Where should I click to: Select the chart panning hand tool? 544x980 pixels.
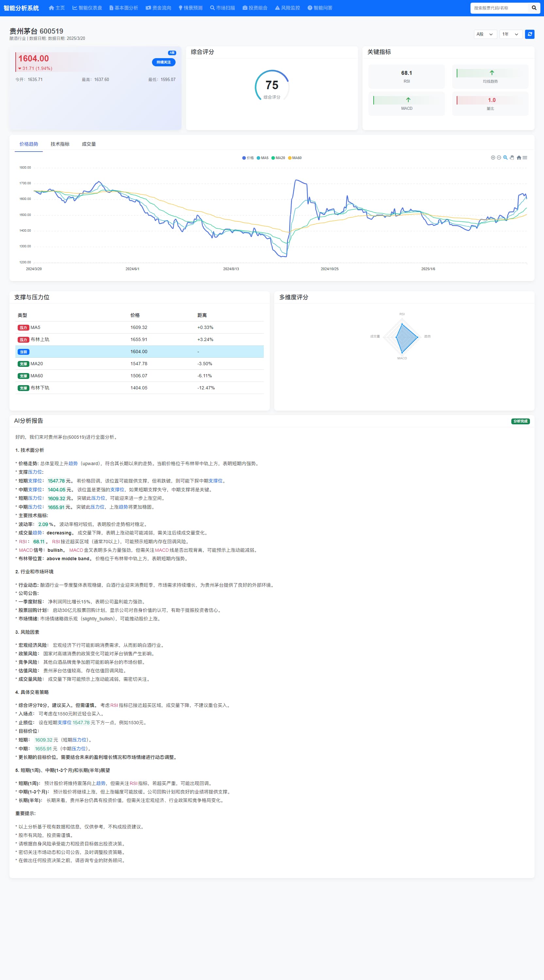512,157
